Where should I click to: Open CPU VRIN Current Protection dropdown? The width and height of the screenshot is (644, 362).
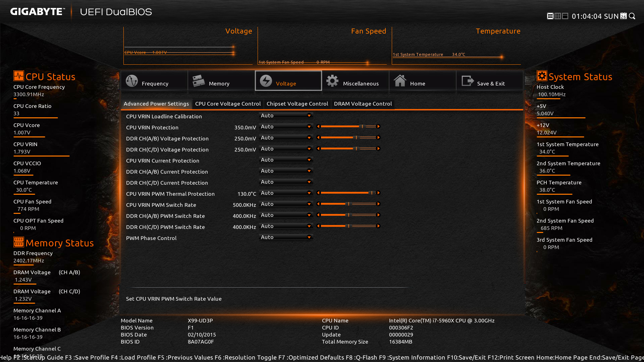click(286, 160)
